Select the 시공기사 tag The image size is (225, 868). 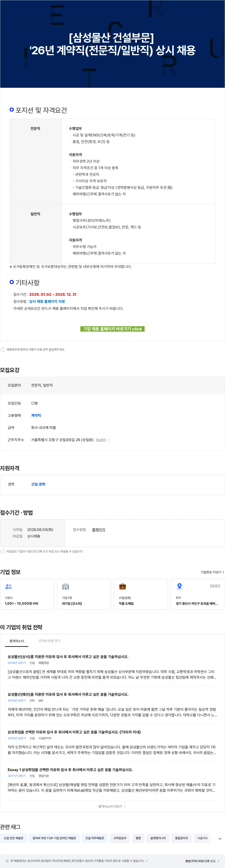[202, 838]
